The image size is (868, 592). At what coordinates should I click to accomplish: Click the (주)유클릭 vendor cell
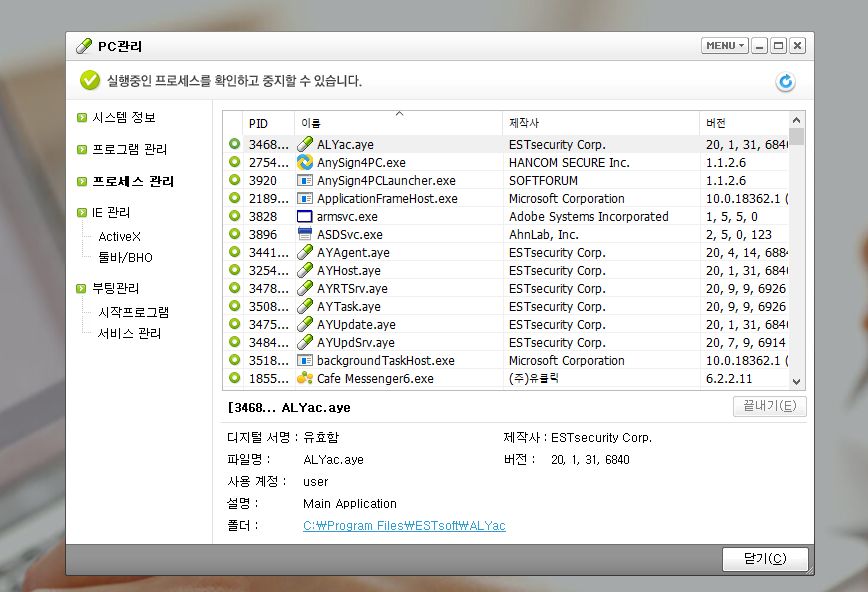[534, 378]
